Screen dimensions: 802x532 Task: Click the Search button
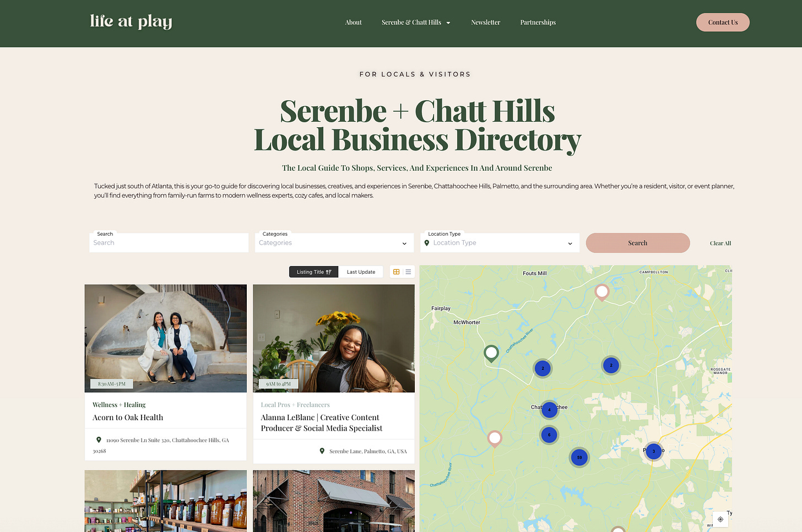[638, 243]
